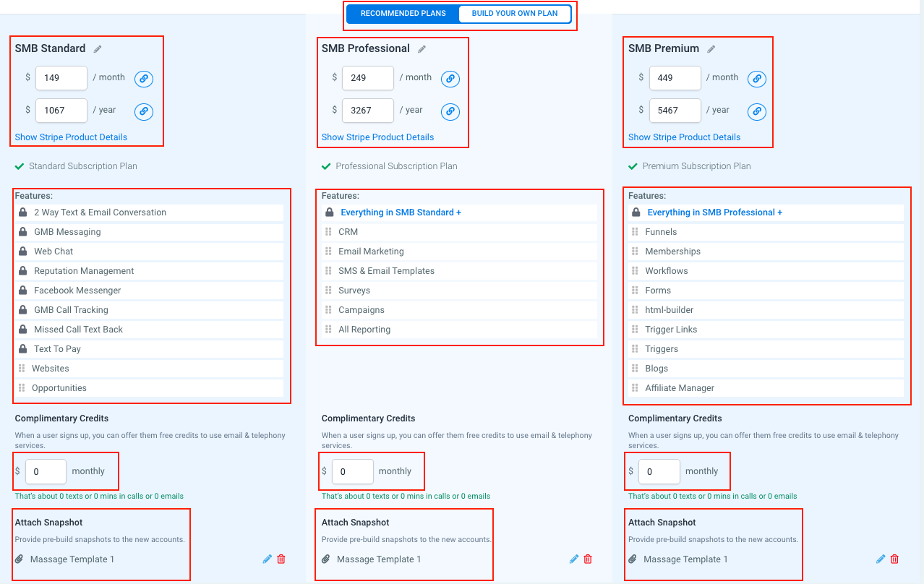Select Workflows feature row
The image size is (924, 584).
(766, 271)
